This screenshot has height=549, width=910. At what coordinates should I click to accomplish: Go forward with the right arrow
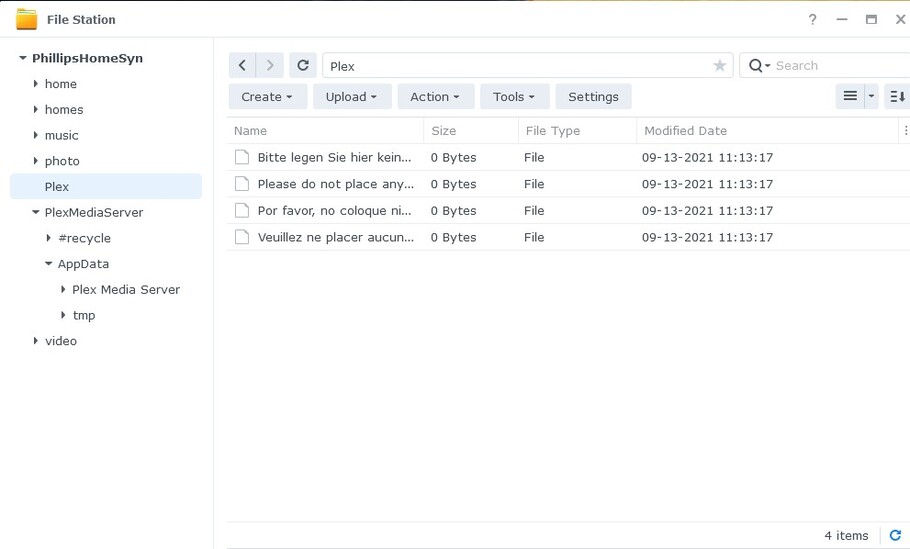[x=270, y=65]
